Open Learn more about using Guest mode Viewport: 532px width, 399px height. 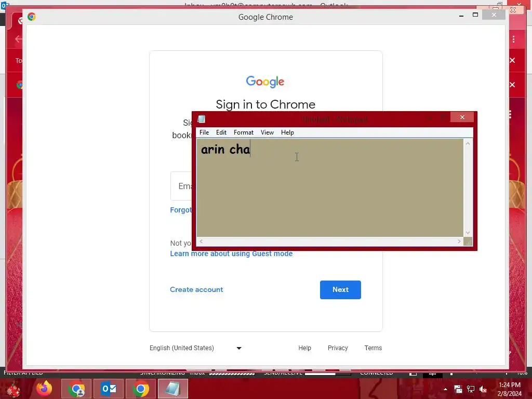[231, 254]
